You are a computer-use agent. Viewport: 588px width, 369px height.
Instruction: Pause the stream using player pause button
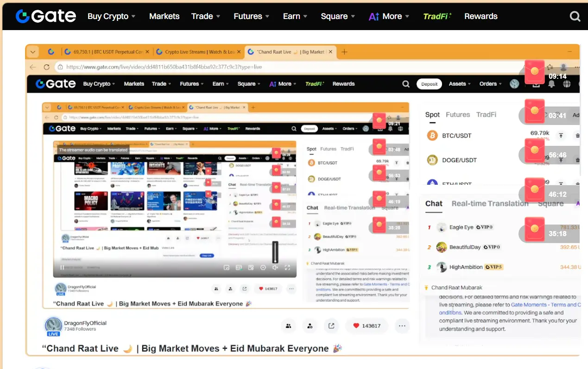(x=62, y=267)
